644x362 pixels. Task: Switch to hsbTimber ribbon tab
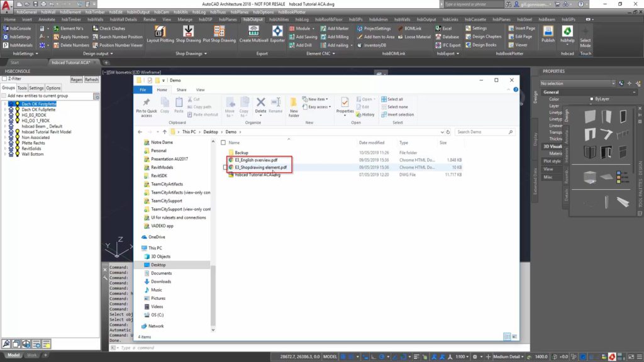click(x=71, y=19)
